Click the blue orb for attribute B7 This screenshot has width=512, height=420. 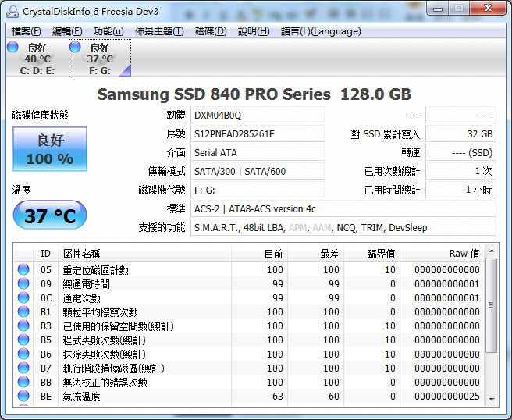(x=23, y=368)
